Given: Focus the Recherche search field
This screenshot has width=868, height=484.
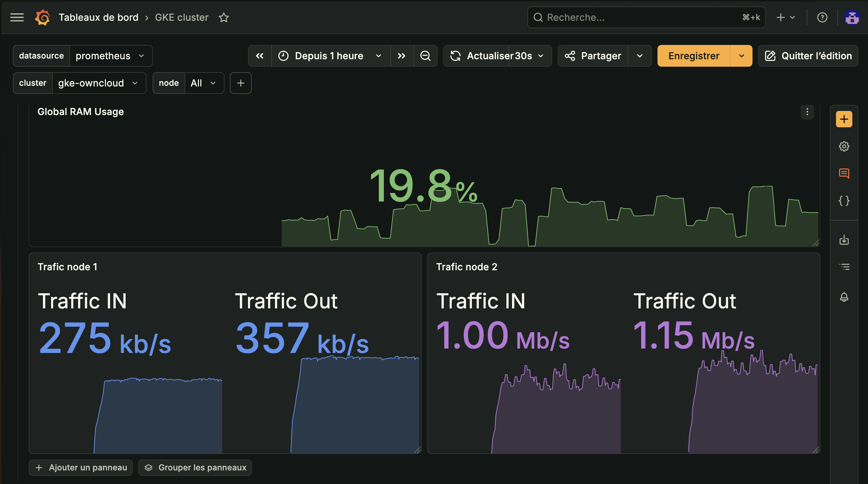Looking at the screenshot, I should 646,17.
